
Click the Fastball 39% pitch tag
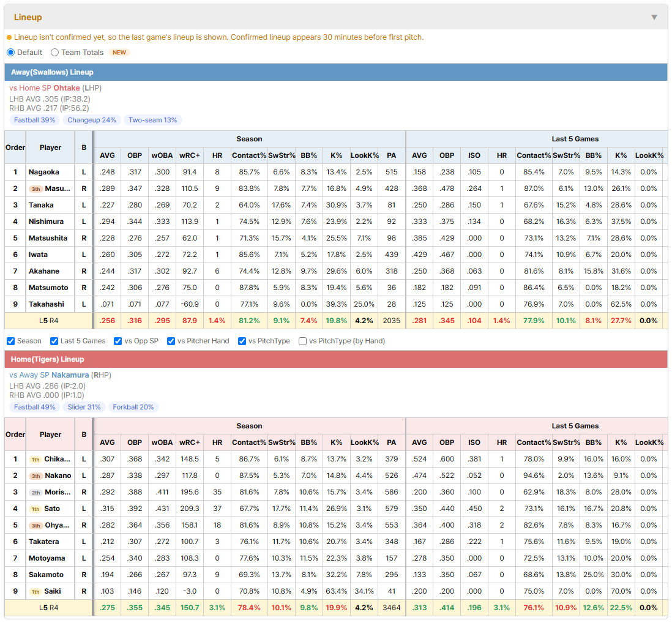[34, 120]
